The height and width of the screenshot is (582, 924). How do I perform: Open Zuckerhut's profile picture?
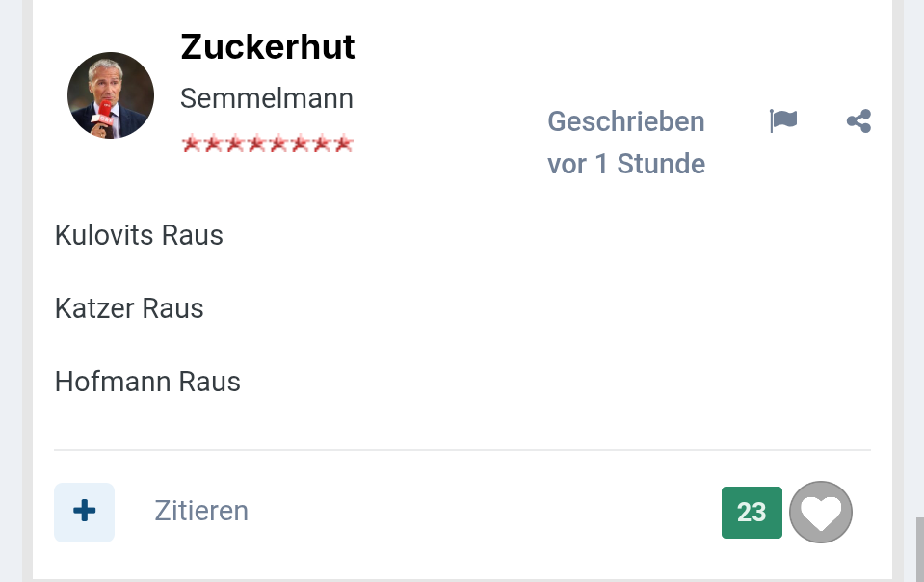[x=111, y=95]
